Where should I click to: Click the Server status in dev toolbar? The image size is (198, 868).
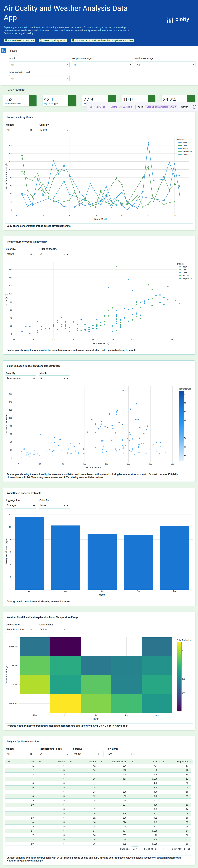click(185, 107)
